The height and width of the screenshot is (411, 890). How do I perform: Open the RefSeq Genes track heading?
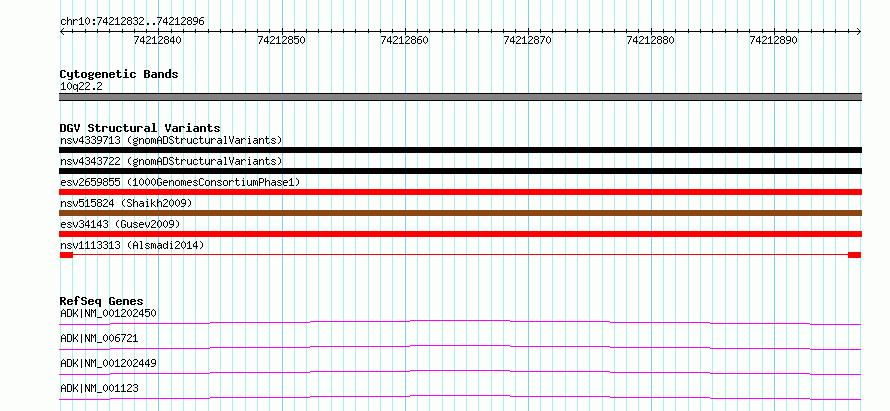click(102, 301)
